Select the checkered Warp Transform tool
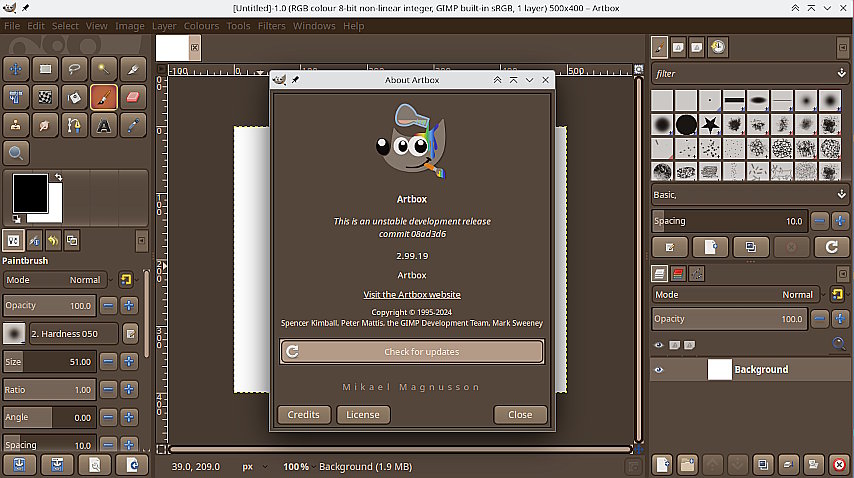Screen dimensions: 854x478 (45, 97)
